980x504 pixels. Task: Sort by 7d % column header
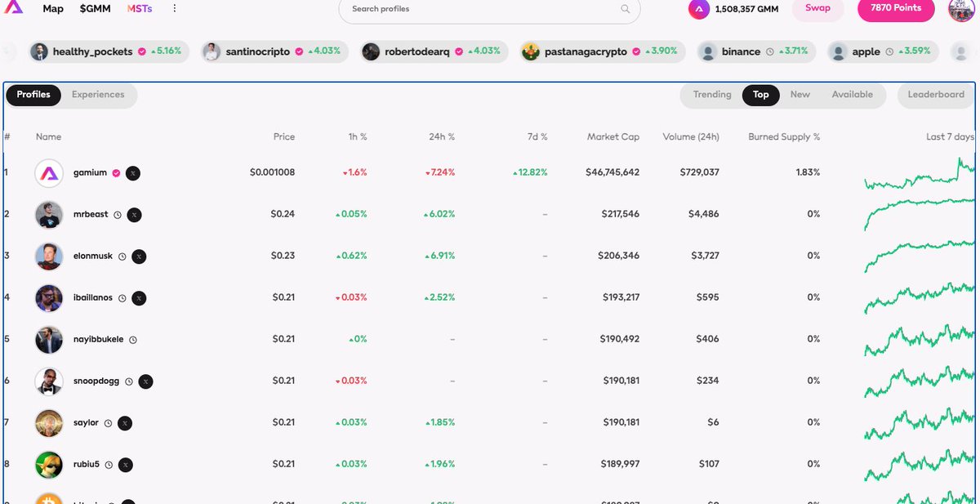pos(537,137)
